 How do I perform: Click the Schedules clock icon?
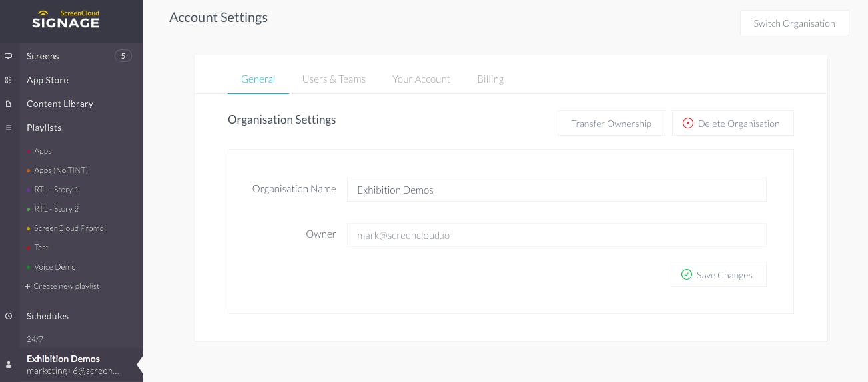[9, 316]
